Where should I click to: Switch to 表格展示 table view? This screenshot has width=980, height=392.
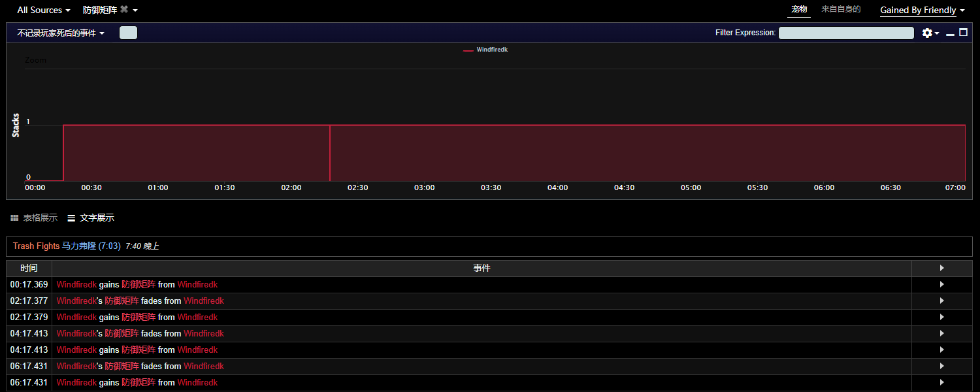pyautogui.click(x=34, y=218)
